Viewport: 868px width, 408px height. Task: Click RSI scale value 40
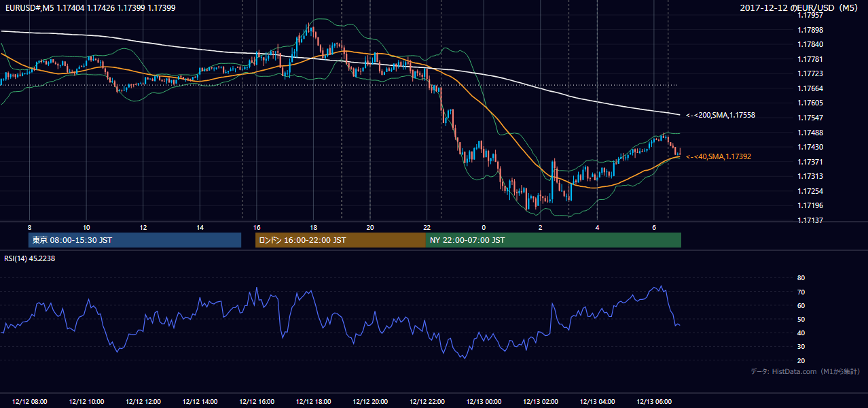tap(801, 333)
